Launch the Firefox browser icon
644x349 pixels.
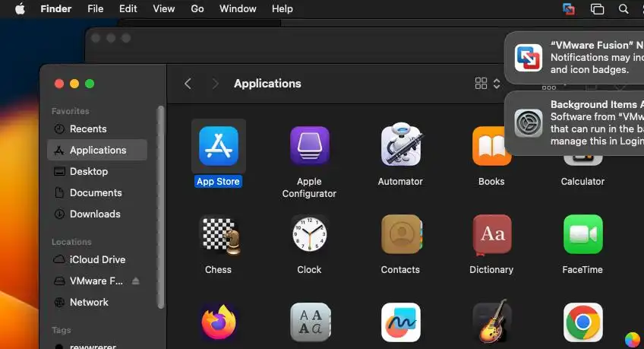pyautogui.click(x=219, y=322)
